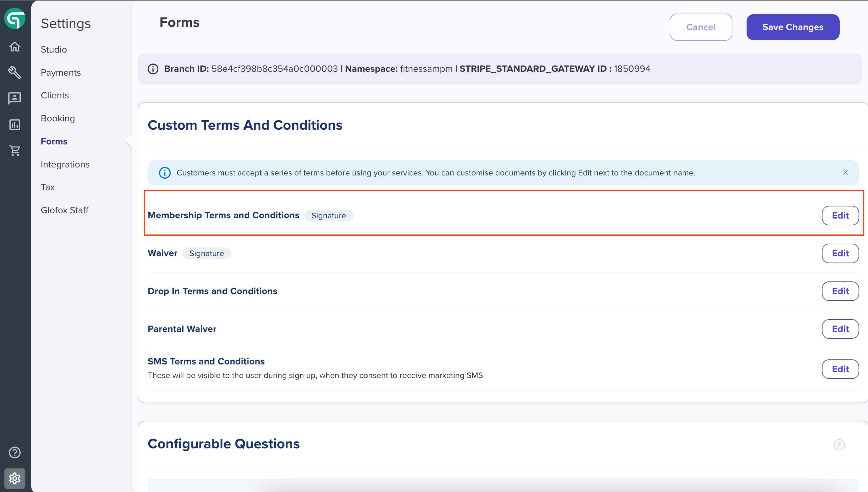
Task: Edit SMS Terms and Conditions
Action: 840,369
